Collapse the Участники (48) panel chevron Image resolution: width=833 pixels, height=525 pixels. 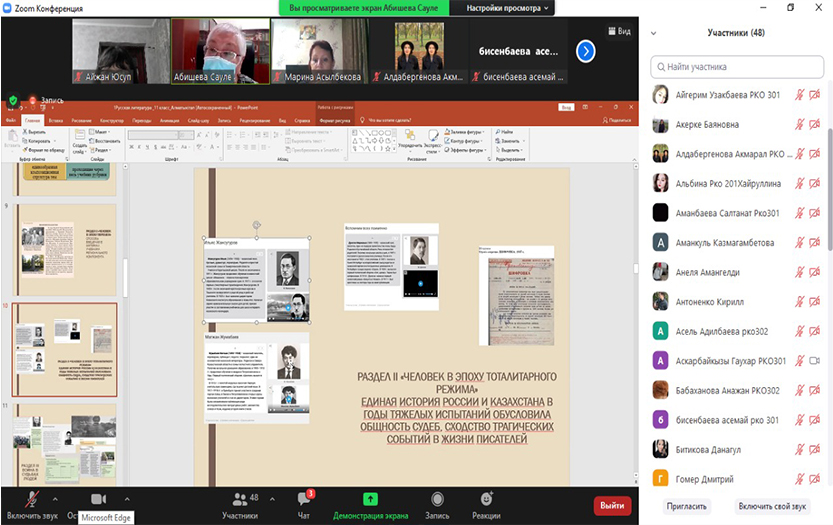654,33
